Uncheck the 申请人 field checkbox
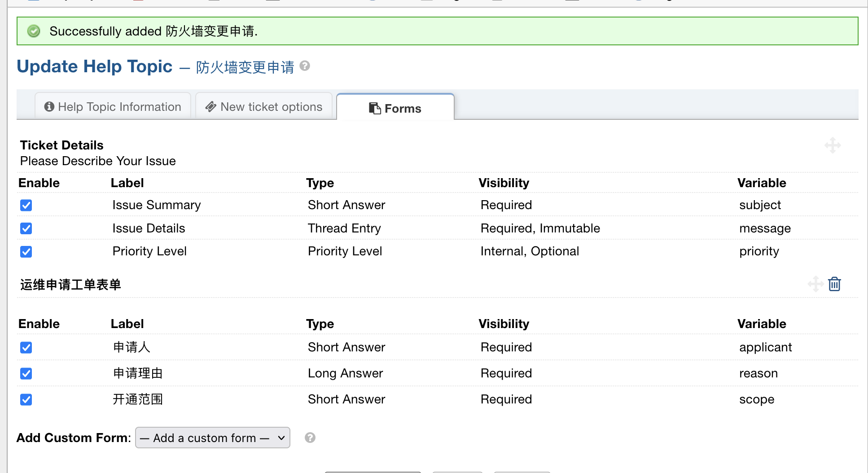The image size is (868, 473). [26, 348]
